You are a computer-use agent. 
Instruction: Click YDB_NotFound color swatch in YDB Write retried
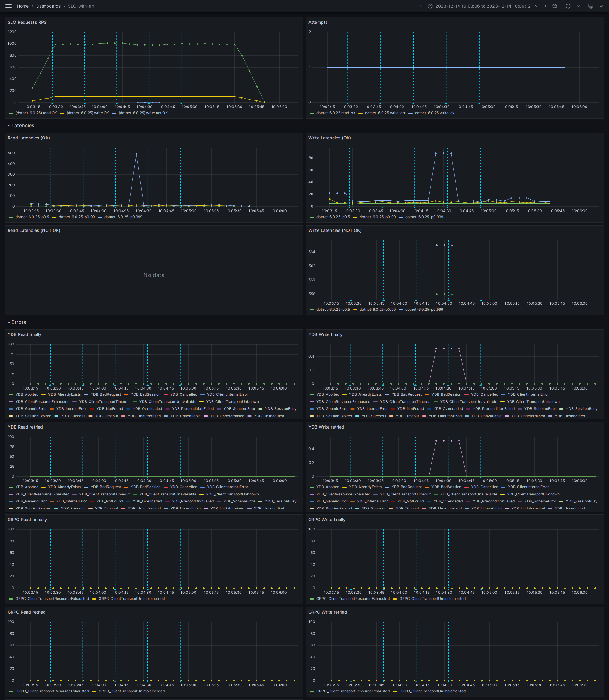pos(393,502)
